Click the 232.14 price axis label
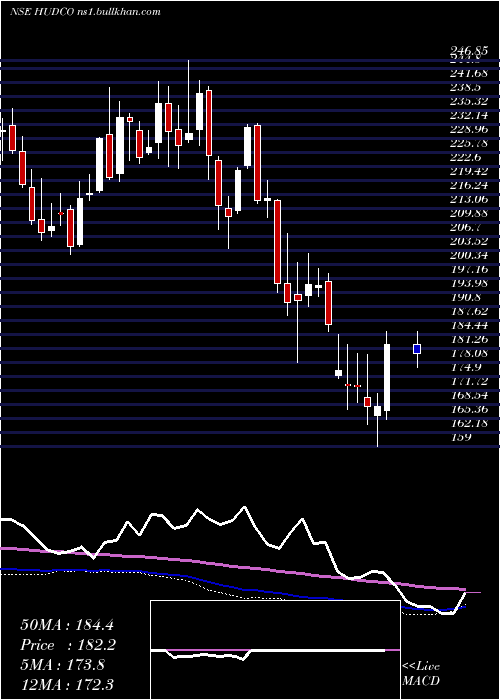Image resolution: width=500 pixels, height=700 pixels. [x=469, y=115]
